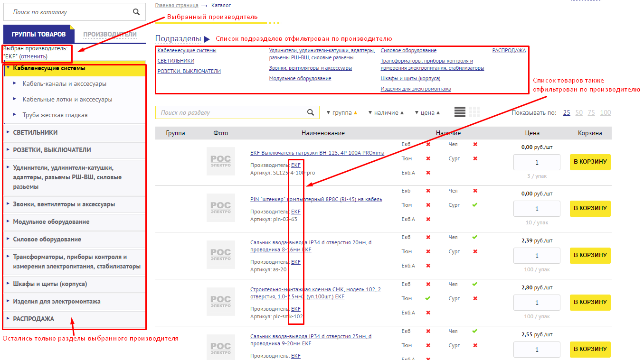Screen dimensions: 644x360
Task: Open Строительно-монтажная клемма СМК product link
Action: tap(315, 293)
